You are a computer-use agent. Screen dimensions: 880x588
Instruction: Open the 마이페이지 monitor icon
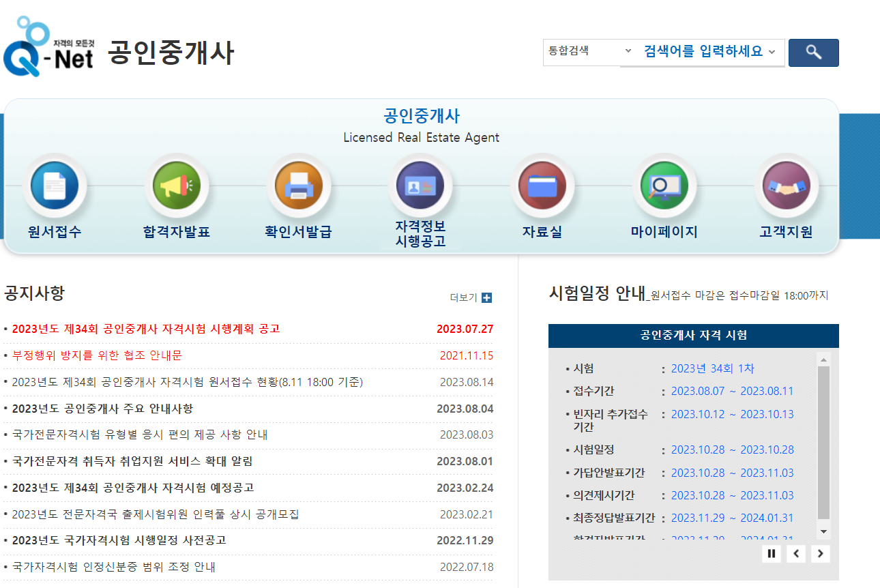point(664,186)
